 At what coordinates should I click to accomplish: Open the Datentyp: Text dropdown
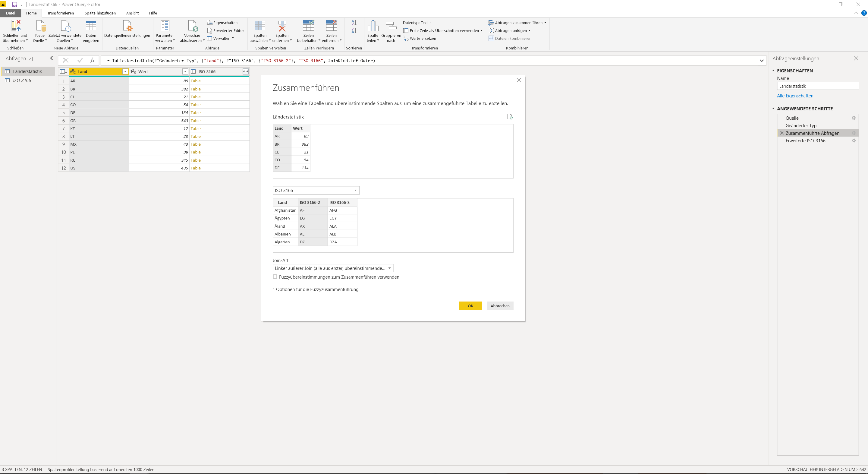(417, 23)
